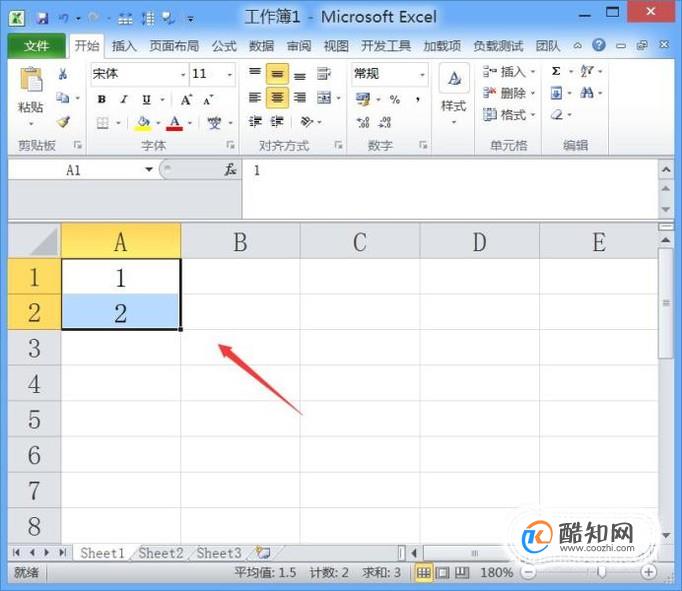The image size is (682, 591).
Task: Click the clear eraser icon
Action: point(557,115)
